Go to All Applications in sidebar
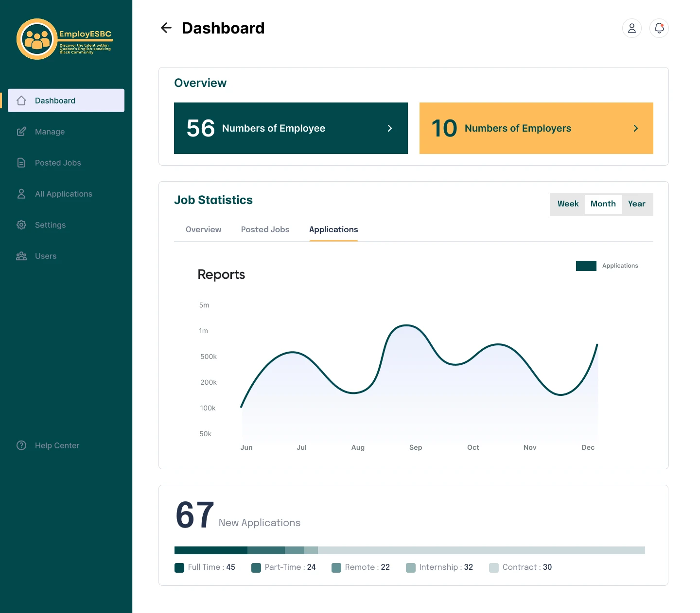 [x=63, y=194]
